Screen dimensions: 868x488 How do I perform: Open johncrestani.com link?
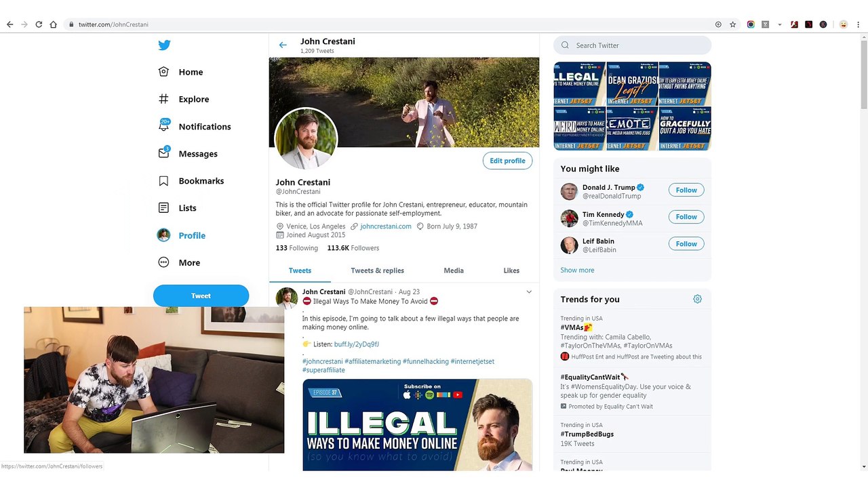coord(386,226)
